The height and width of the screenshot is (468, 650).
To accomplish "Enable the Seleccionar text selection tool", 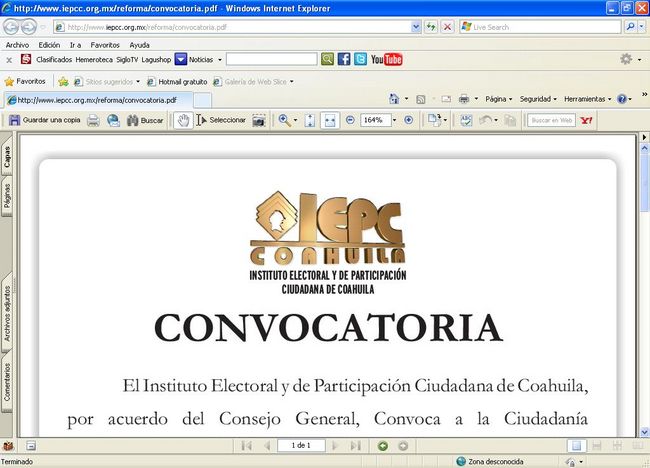I will pos(227,120).
